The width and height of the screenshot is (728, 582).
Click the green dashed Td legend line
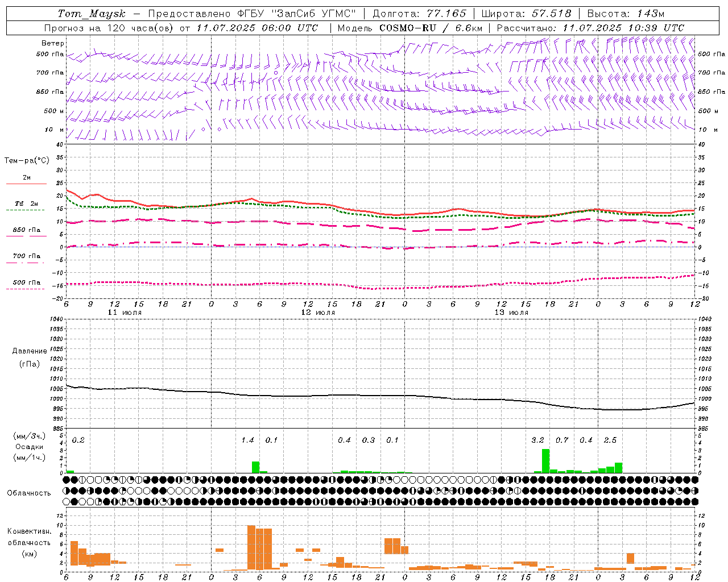point(25,210)
